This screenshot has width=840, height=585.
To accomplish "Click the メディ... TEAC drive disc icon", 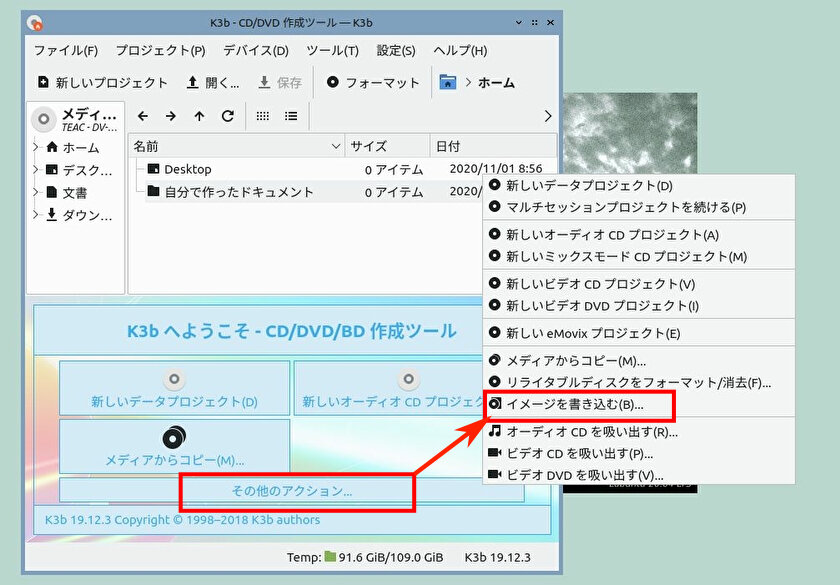I will 44,119.
